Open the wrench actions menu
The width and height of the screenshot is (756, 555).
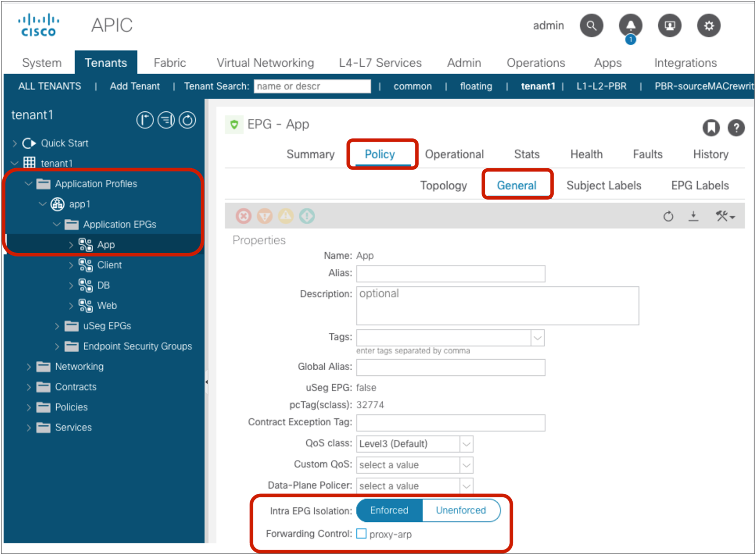tap(723, 216)
